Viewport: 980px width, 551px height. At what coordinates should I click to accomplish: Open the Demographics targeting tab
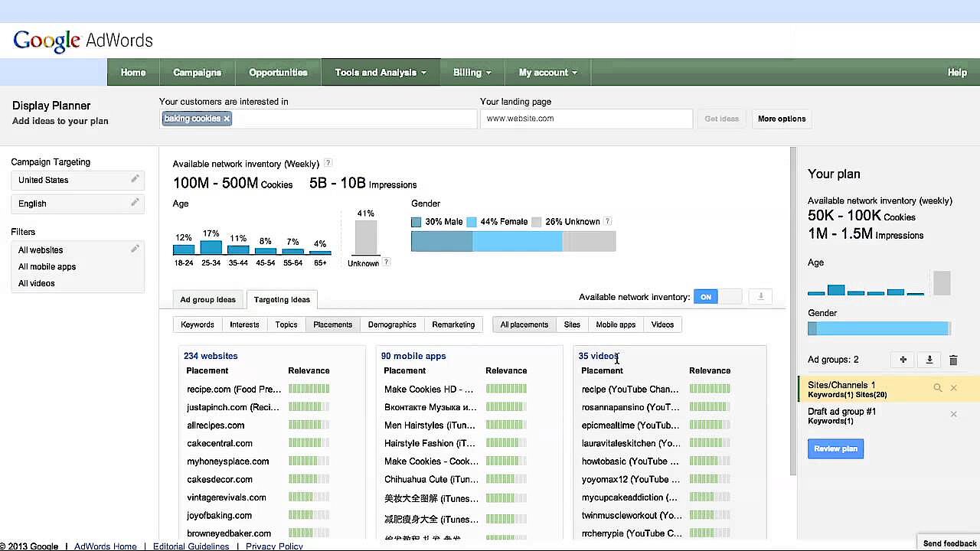pyautogui.click(x=392, y=324)
